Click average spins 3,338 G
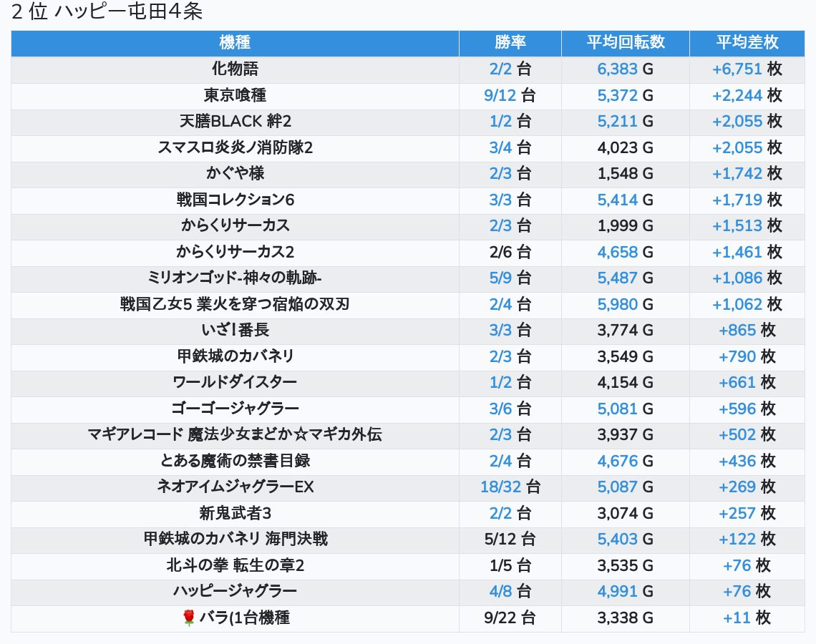The image size is (816, 644). [x=626, y=618]
